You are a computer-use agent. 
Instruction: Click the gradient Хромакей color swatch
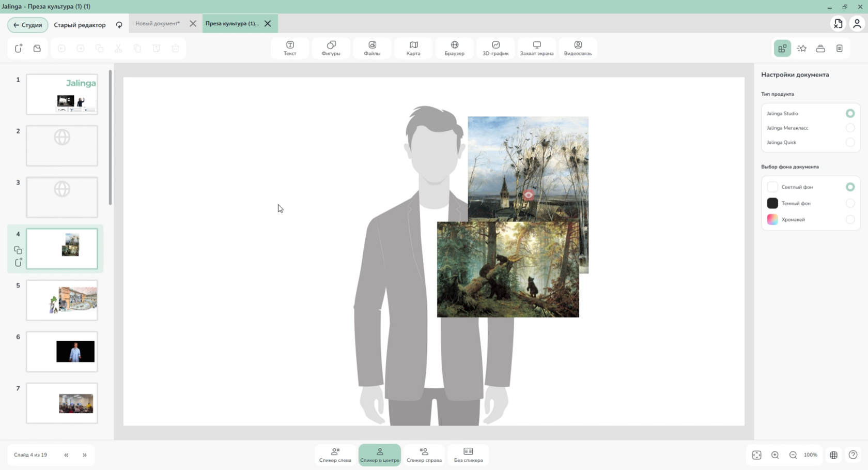click(772, 220)
